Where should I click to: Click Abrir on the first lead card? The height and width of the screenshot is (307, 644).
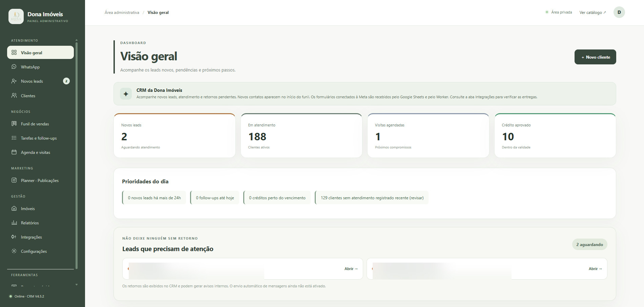351,269
